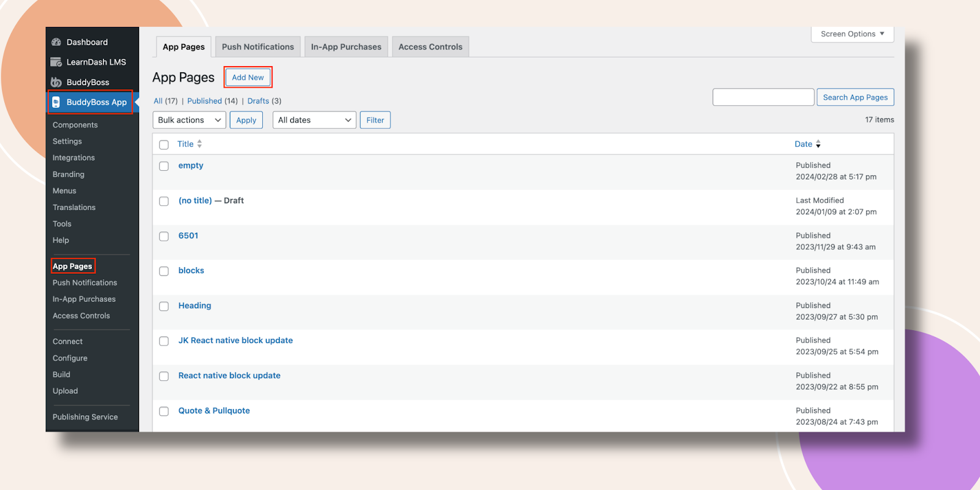Screen dimensions: 980x490
Task: Open Upload in the sidebar
Action: coord(65,391)
